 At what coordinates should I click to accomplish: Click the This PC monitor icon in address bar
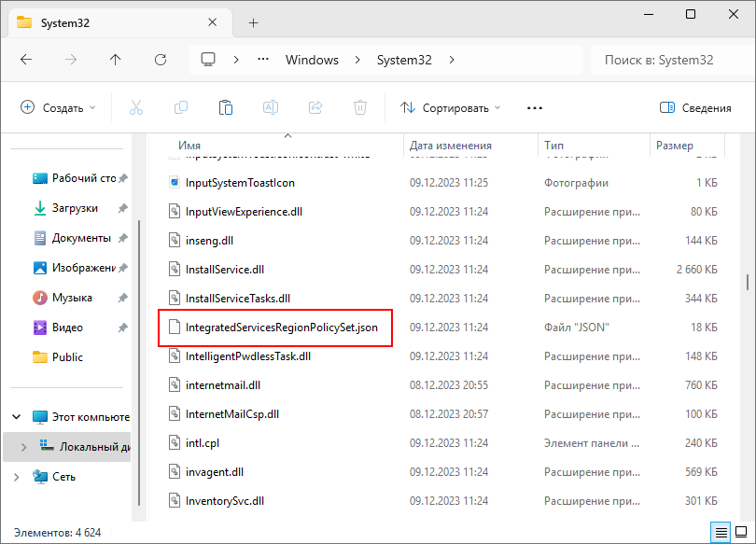[x=208, y=60]
